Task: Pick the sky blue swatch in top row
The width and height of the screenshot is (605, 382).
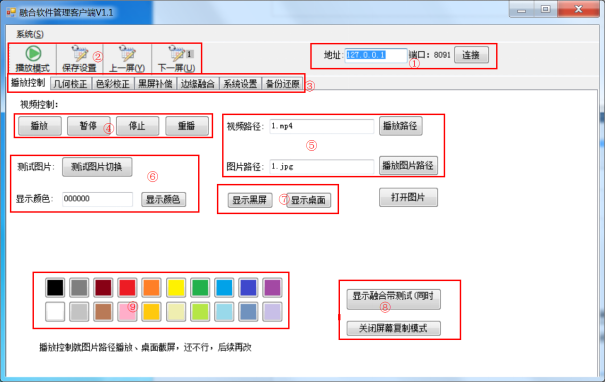Action: click(224, 287)
